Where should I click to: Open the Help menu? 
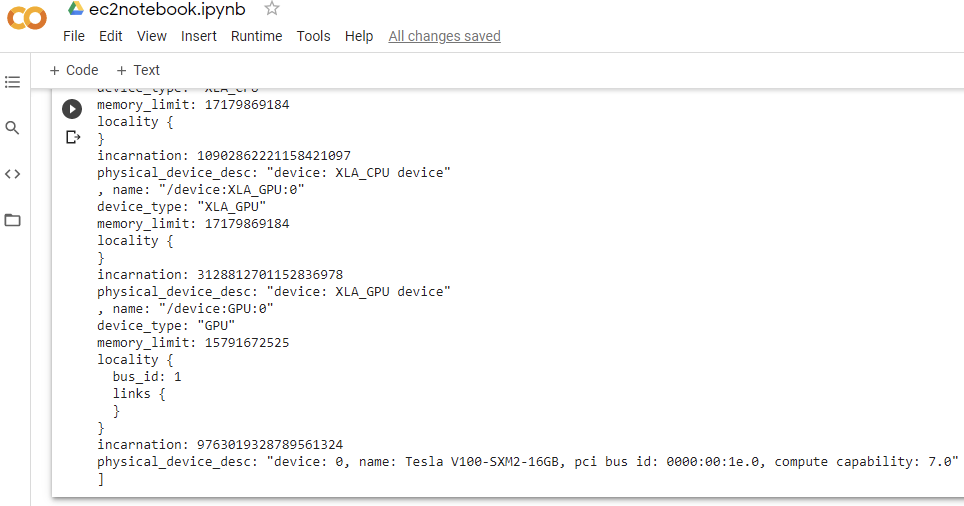[x=359, y=36]
